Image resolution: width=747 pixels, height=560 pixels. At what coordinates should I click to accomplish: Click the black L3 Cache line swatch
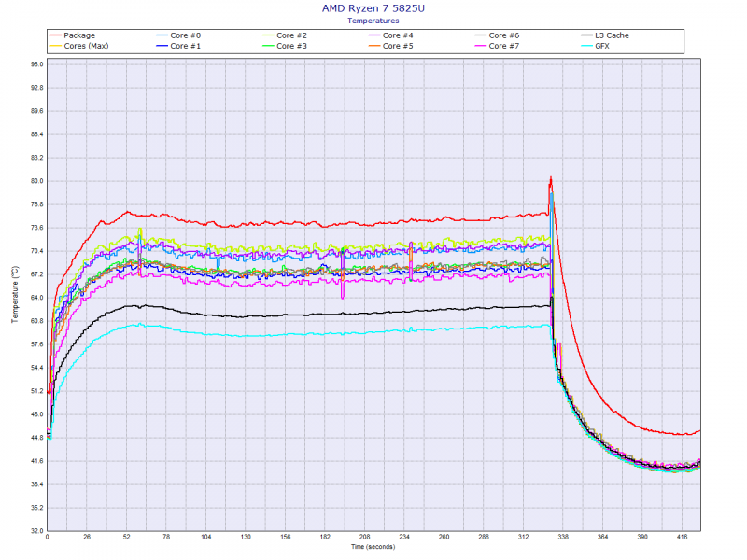click(x=586, y=35)
